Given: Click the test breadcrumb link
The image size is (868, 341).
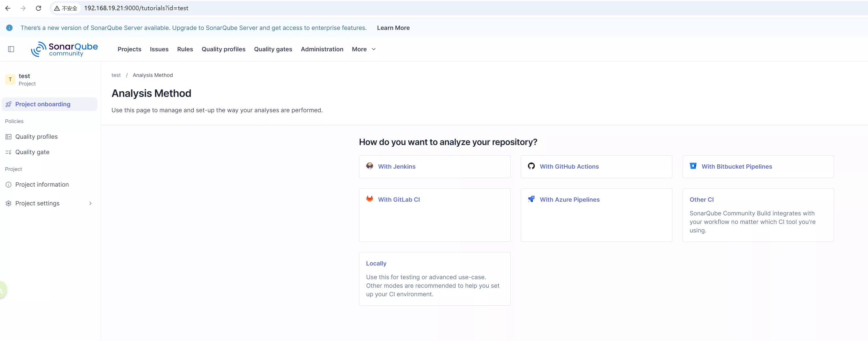Looking at the screenshot, I should 116,75.
